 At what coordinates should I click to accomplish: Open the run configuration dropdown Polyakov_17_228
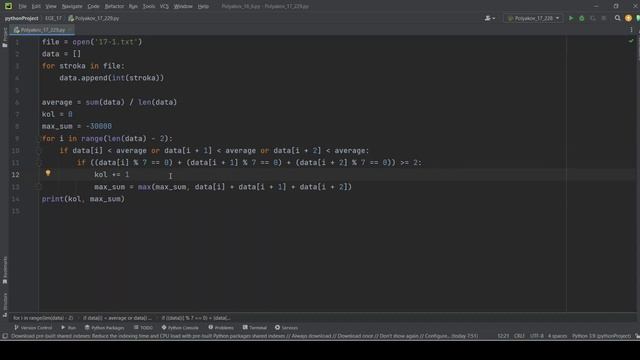533,18
